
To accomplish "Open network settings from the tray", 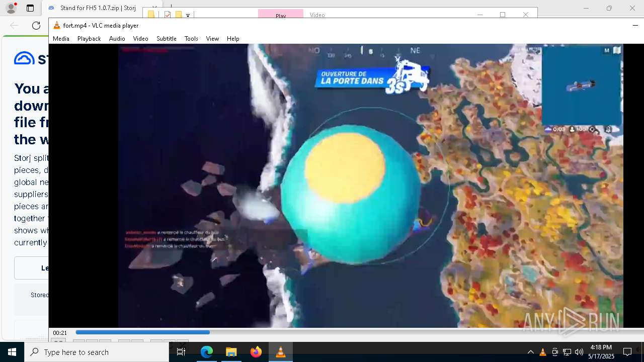I will point(567,352).
